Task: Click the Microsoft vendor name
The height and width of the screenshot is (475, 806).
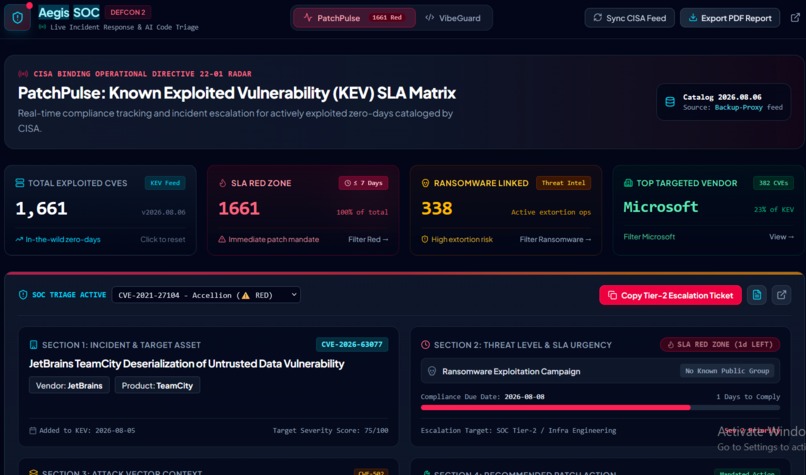Action: [661, 207]
